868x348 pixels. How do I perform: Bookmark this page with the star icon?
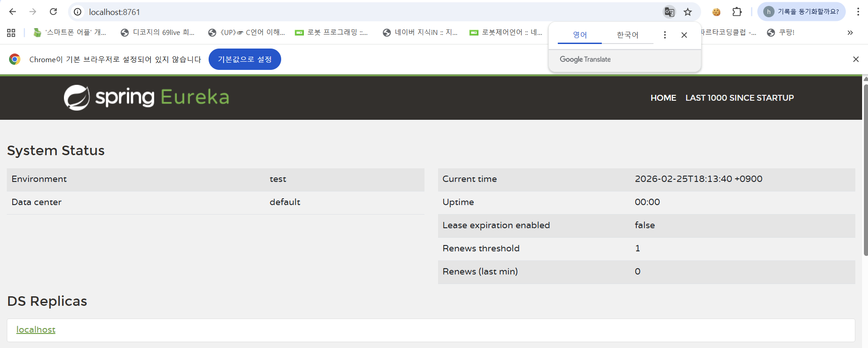[x=688, y=12]
